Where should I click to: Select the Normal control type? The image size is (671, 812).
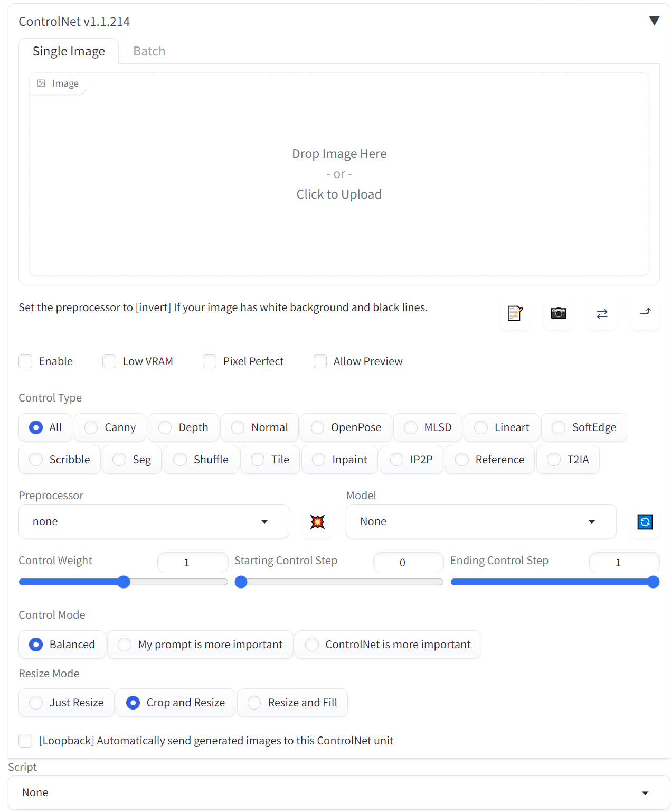point(260,427)
